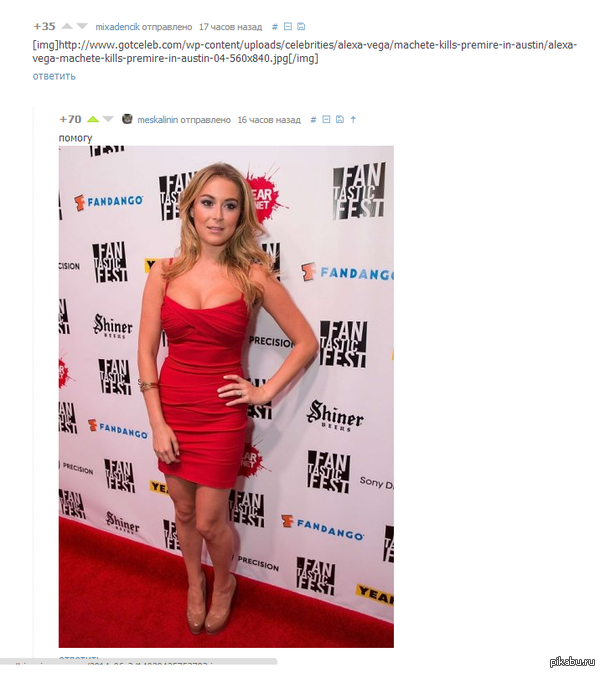Click meskalinin's avatar picture
The image size is (600, 673).
[127, 119]
